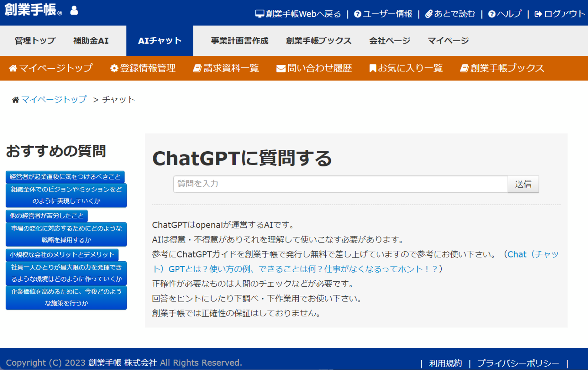The height and width of the screenshot is (370, 588).
Task: Click the question mark icon before ヘルプ
Action: tap(492, 14)
